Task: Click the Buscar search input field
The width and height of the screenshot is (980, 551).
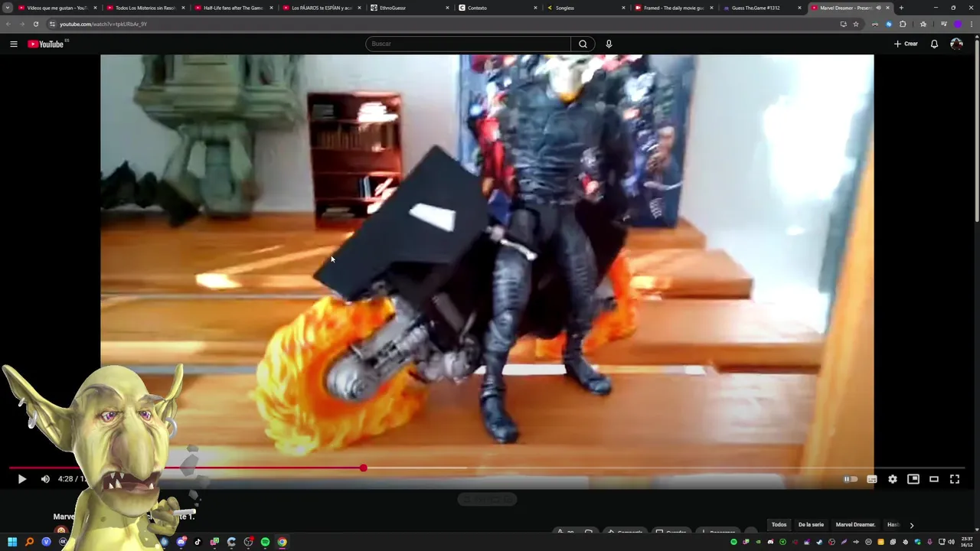Action: point(468,44)
